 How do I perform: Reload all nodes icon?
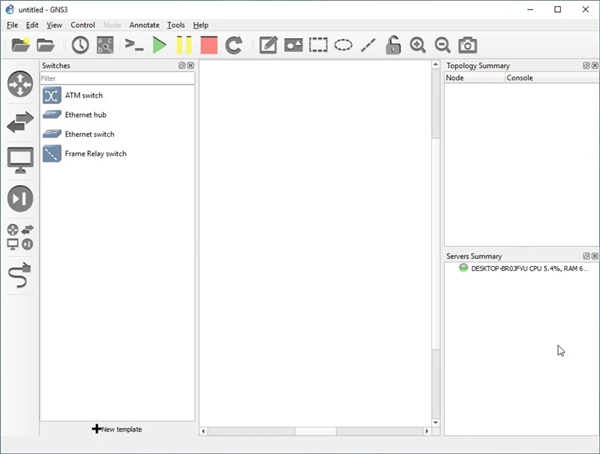pos(234,45)
